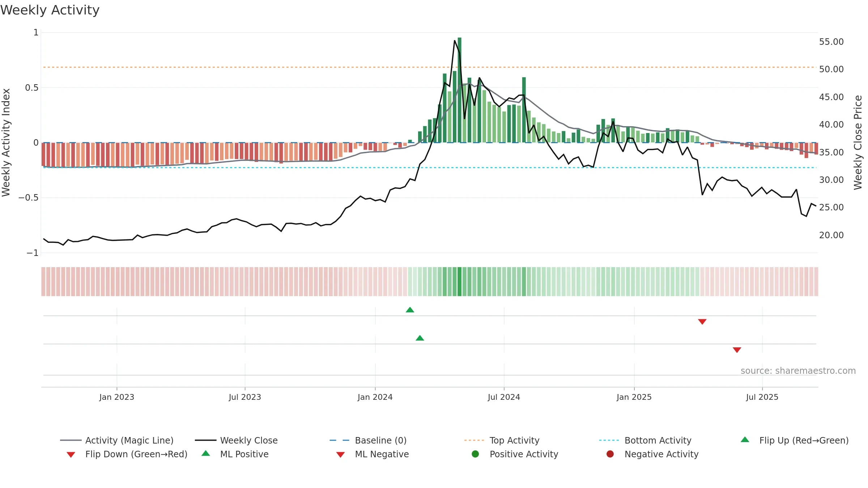Image resolution: width=868 pixels, height=488 pixels.
Task: Click the Weekly Activity chart title
Action: pos(50,10)
